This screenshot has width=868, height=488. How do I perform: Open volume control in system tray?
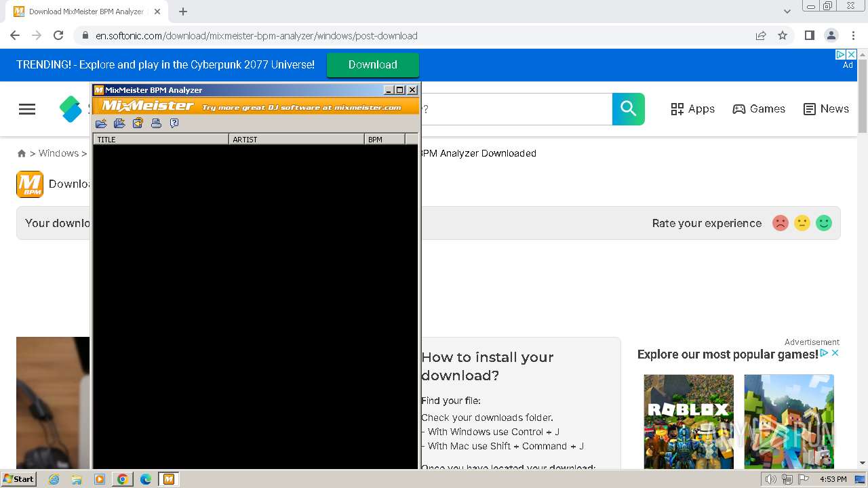click(x=771, y=479)
